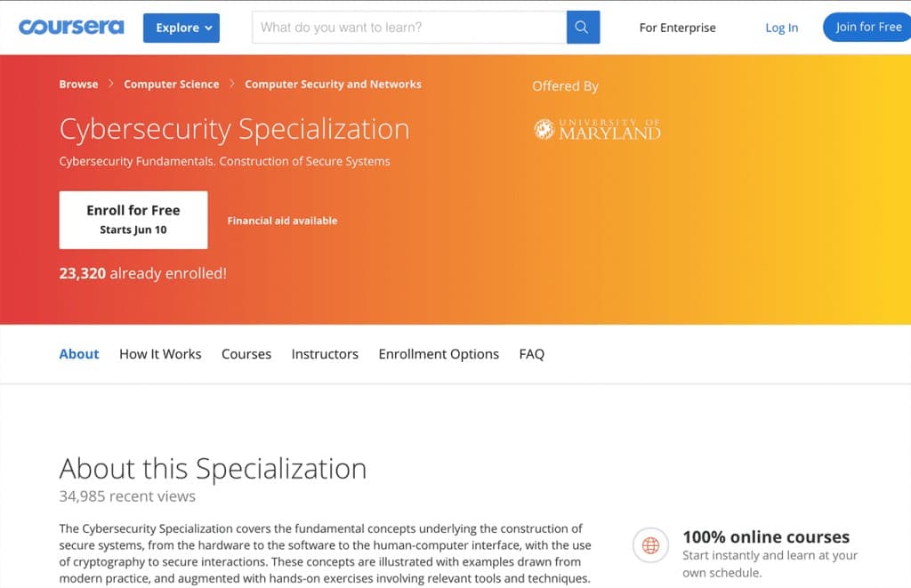Open the For Enterprise link
Screen dimensions: 911x588
pyautogui.click(x=677, y=28)
